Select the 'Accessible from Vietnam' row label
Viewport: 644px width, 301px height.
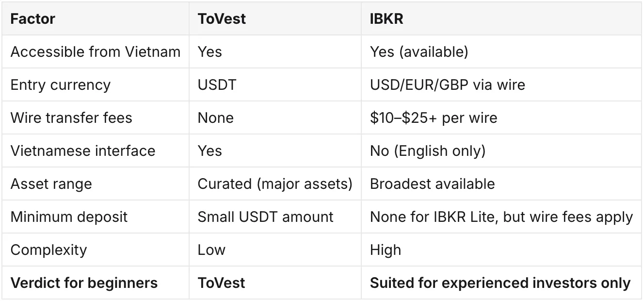tap(96, 52)
